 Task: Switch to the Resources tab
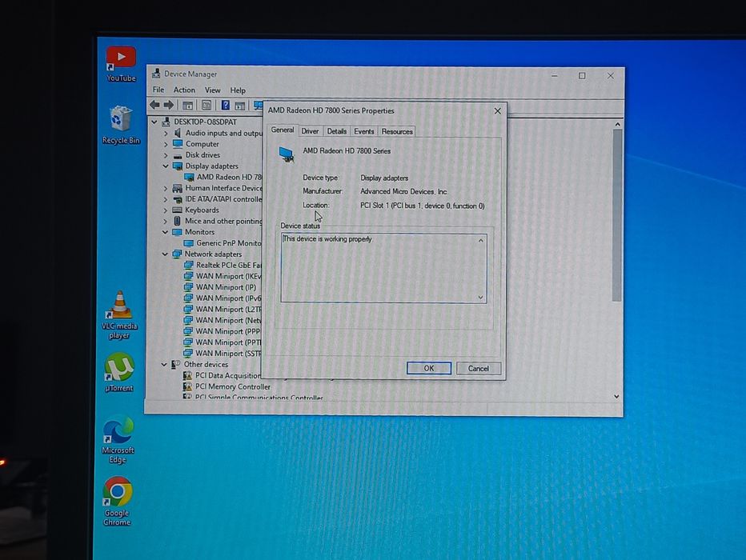(397, 131)
